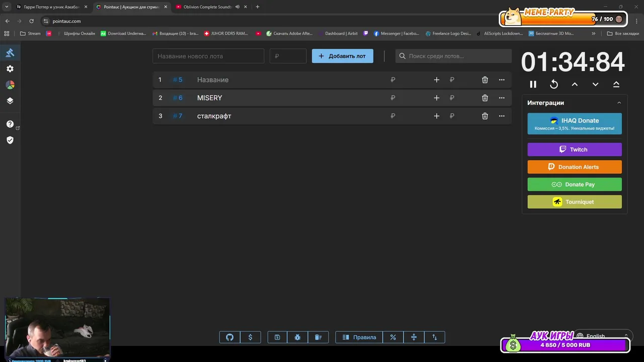Click the lot search field
The width and height of the screenshot is (644, 362).
(453, 56)
